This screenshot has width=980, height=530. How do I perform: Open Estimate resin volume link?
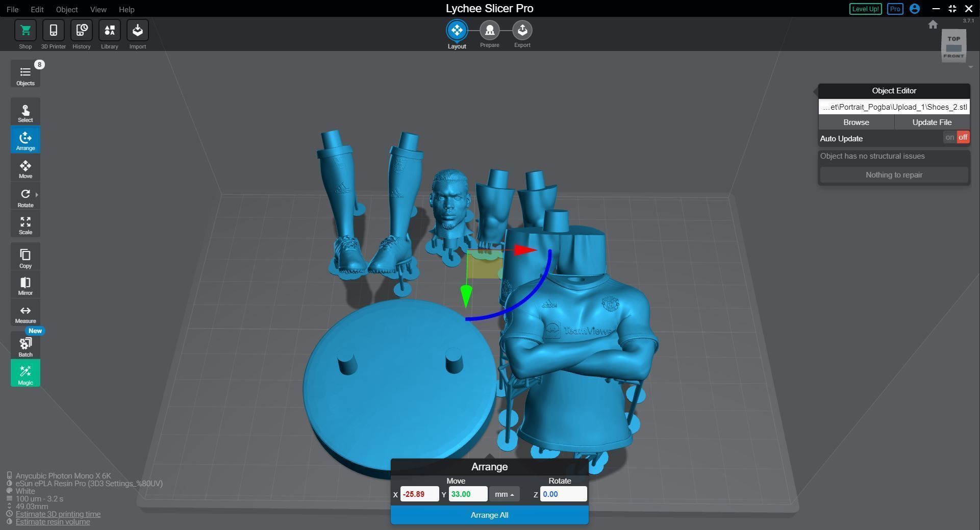(53, 522)
